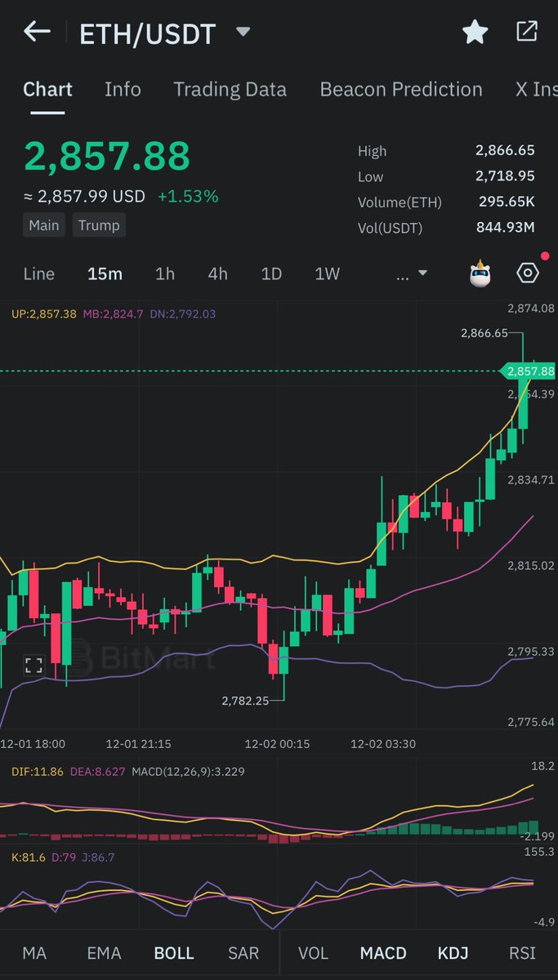558x980 pixels.
Task: Click the D:79 KDJ label
Action: [x=65, y=857]
